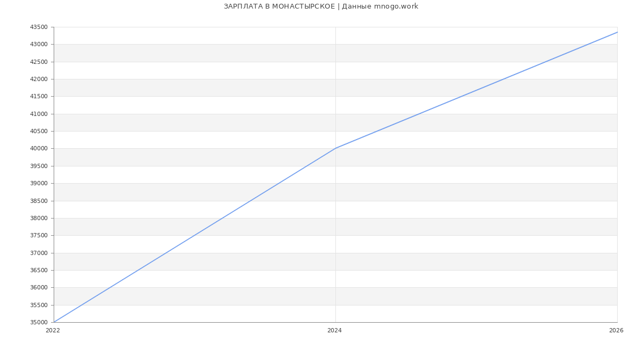Click the 35000 y-axis label
Screen dimensions: 644x349
(x=39, y=323)
